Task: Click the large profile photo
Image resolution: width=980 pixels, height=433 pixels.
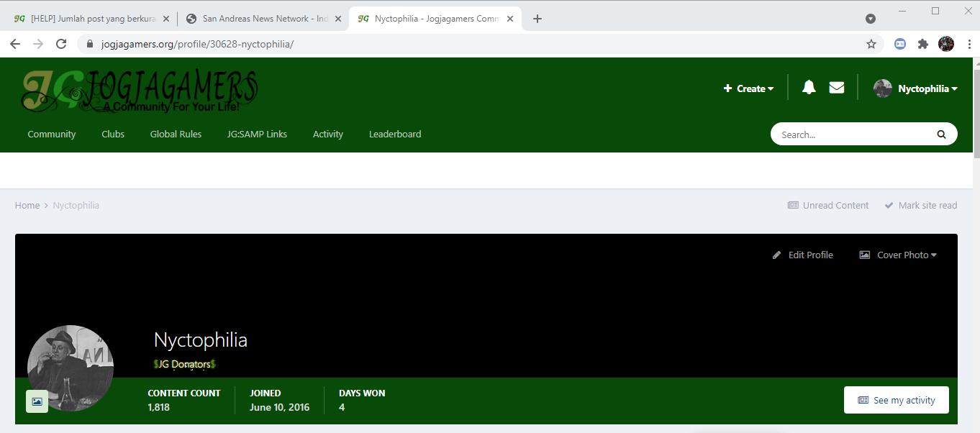Action: point(71,368)
